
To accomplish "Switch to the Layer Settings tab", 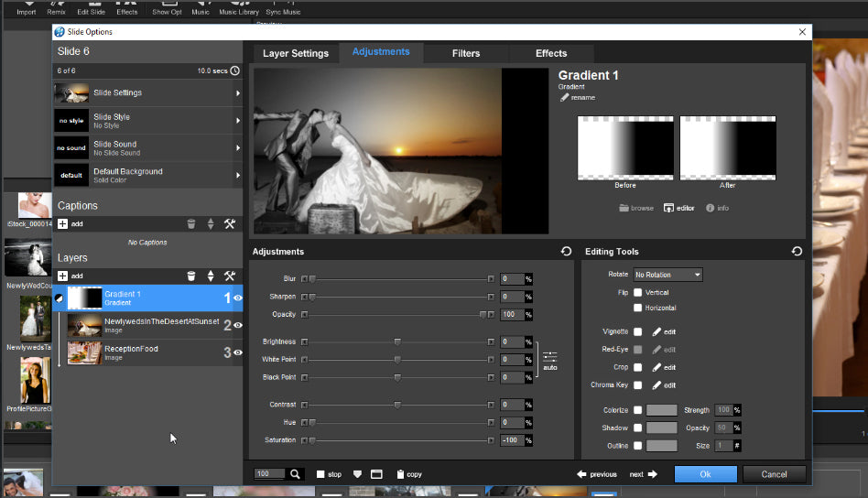I will [296, 53].
